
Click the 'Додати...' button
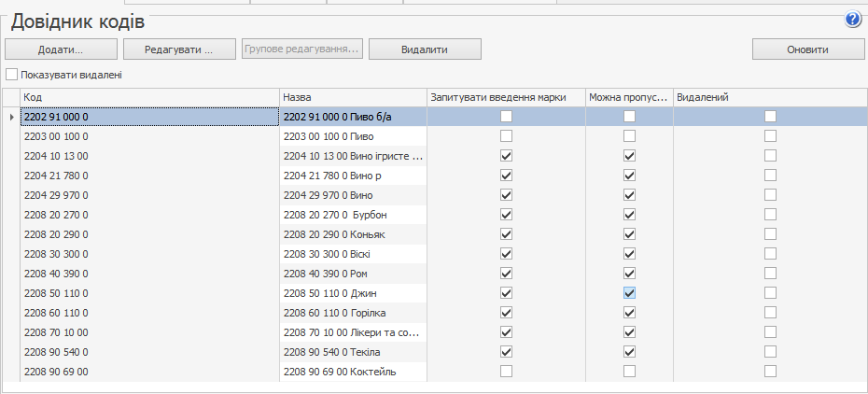[x=61, y=49]
